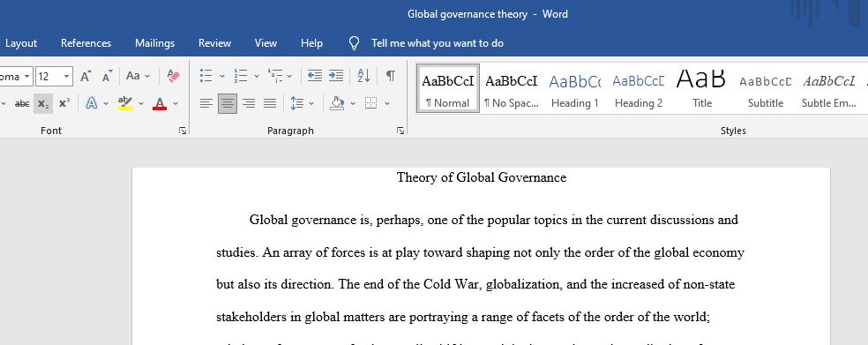
Task: Open borders dropdown arrow
Action: point(387,103)
